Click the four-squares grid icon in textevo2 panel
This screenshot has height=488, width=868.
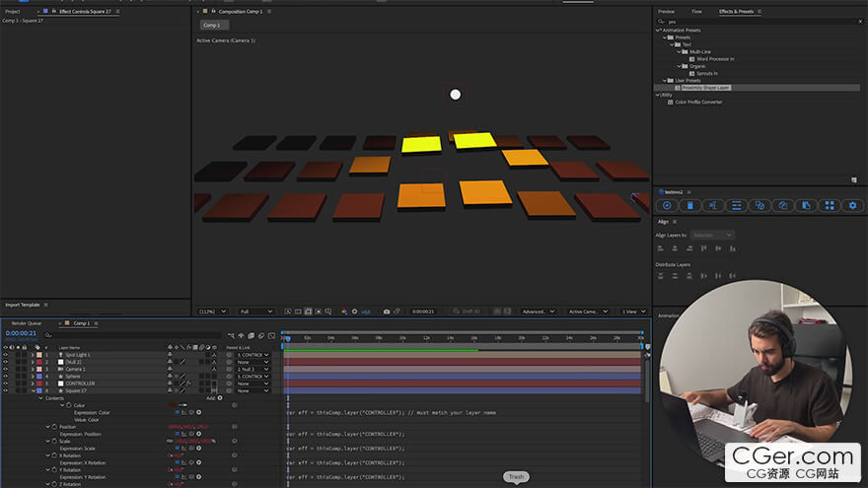tap(830, 205)
